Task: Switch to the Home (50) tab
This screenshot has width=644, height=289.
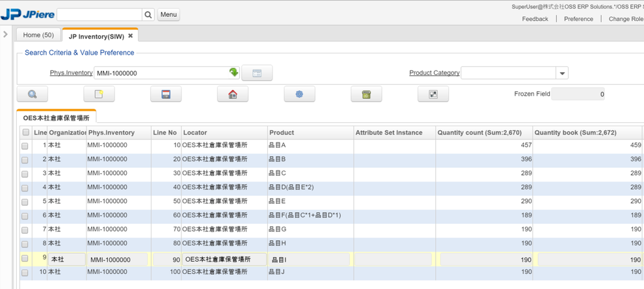Action: (38, 35)
